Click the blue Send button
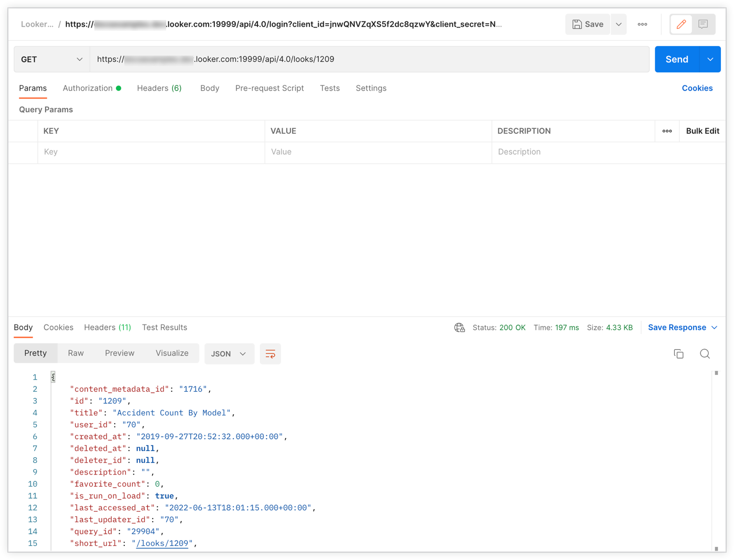Screen dimensions: 734x560 coord(676,59)
